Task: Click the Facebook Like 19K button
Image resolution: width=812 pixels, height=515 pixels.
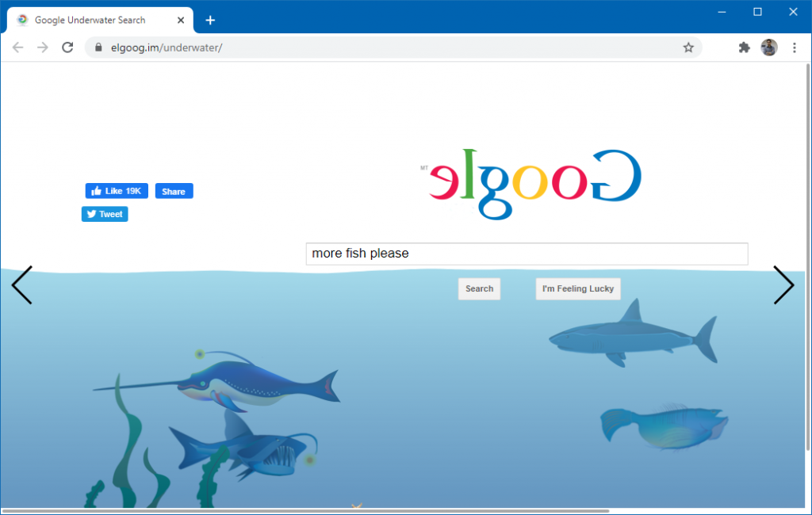Action: click(x=116, y=190)
